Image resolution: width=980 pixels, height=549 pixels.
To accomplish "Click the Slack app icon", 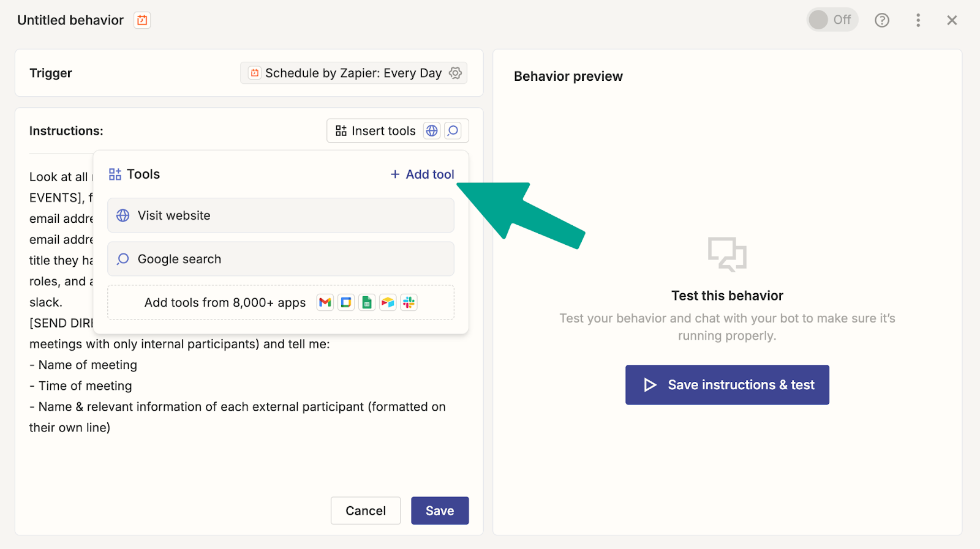I will pyautogui.click(x=409, y=302).
